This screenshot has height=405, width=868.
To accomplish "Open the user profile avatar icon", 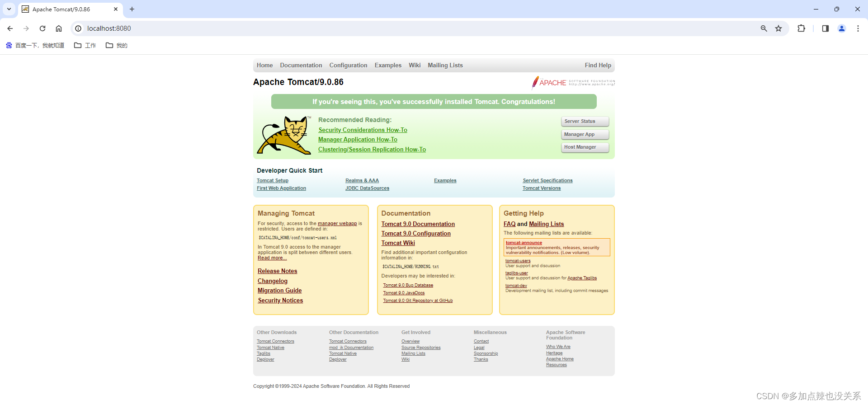I will [842, 28].
